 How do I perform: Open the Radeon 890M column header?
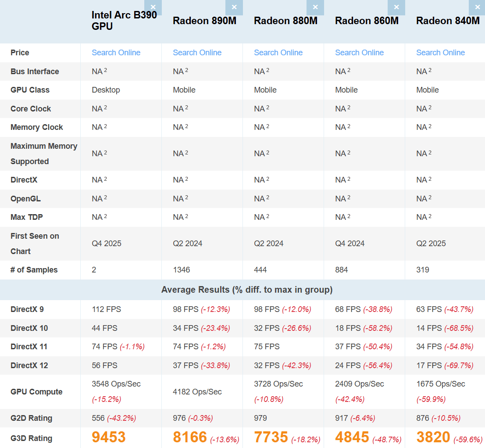point(204,21)
